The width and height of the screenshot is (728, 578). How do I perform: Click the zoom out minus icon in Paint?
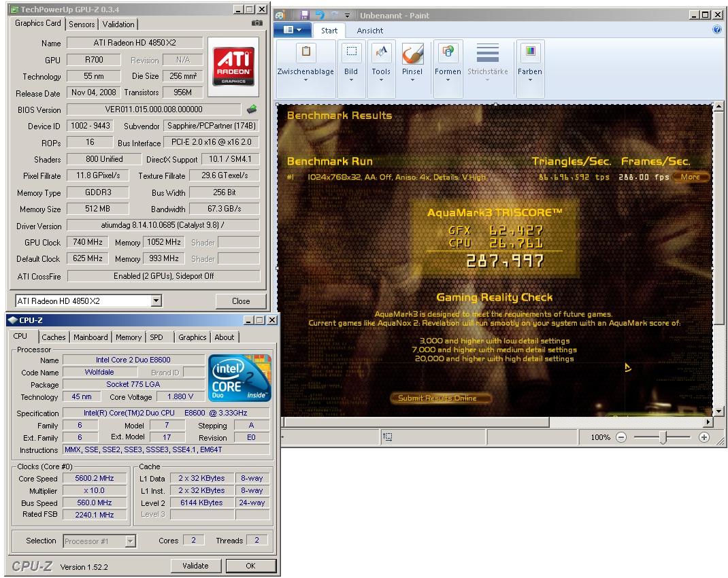621,437
